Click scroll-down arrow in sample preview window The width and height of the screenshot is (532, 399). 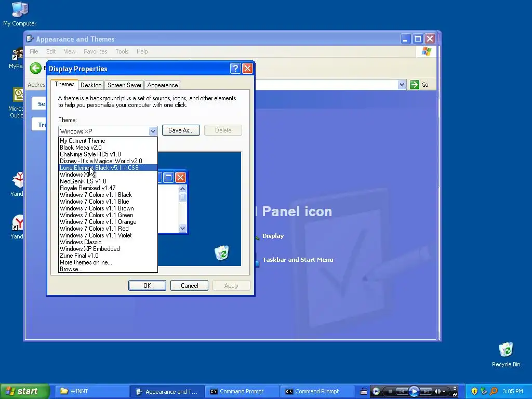(182, 229)
